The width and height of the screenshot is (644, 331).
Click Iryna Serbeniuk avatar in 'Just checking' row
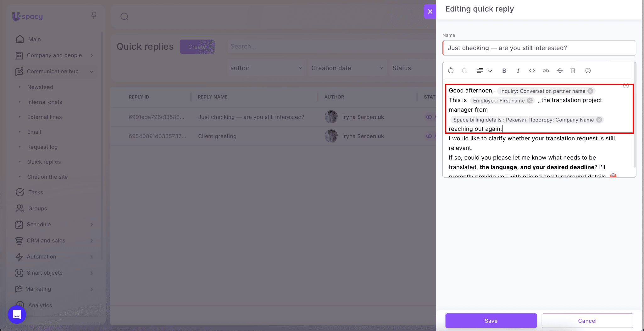pos(331,117)
